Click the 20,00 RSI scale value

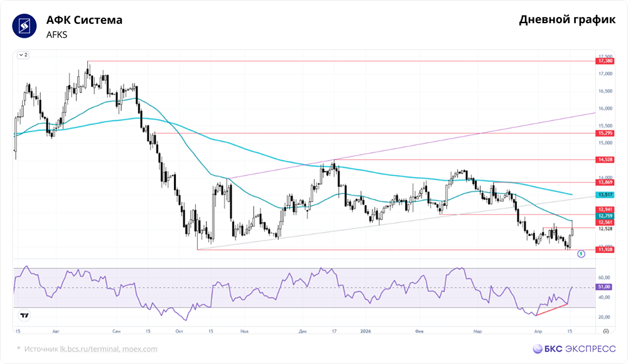coord(604,317)
